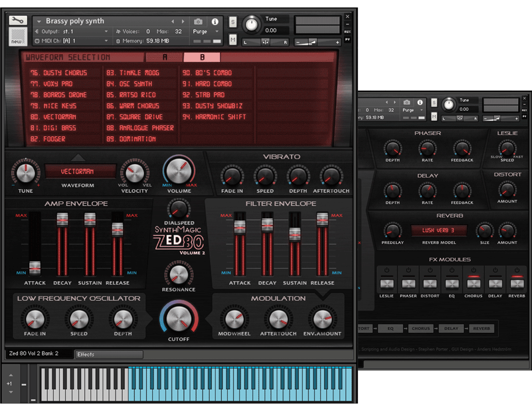Shift keyboard octave down with the arrow

click(x=11, y=392)
